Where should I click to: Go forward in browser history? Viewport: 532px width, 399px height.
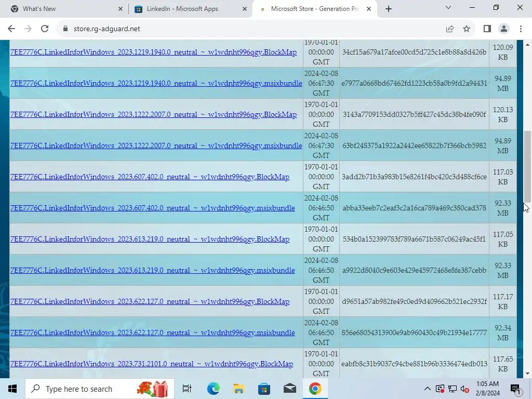(28, 29)
